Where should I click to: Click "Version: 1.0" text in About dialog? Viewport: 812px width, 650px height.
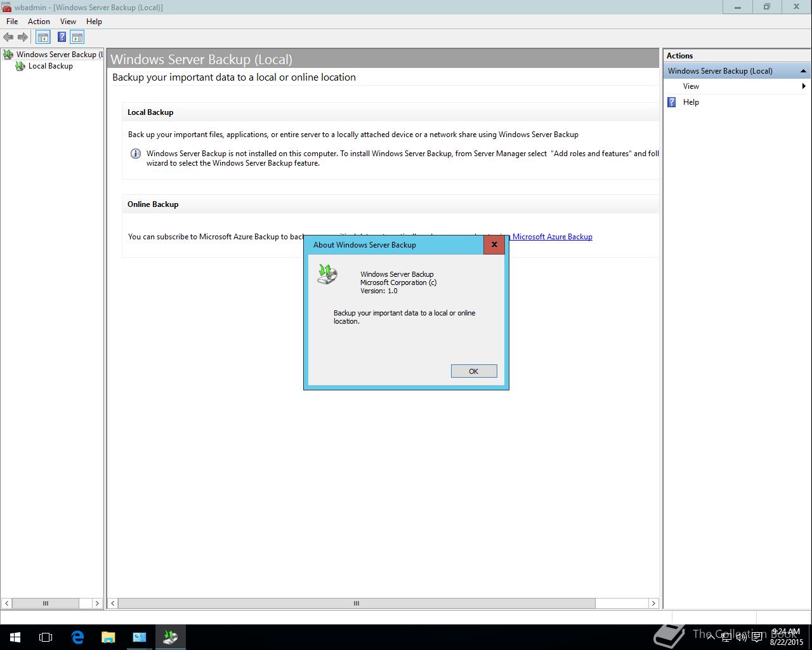(x=379, y=291)
